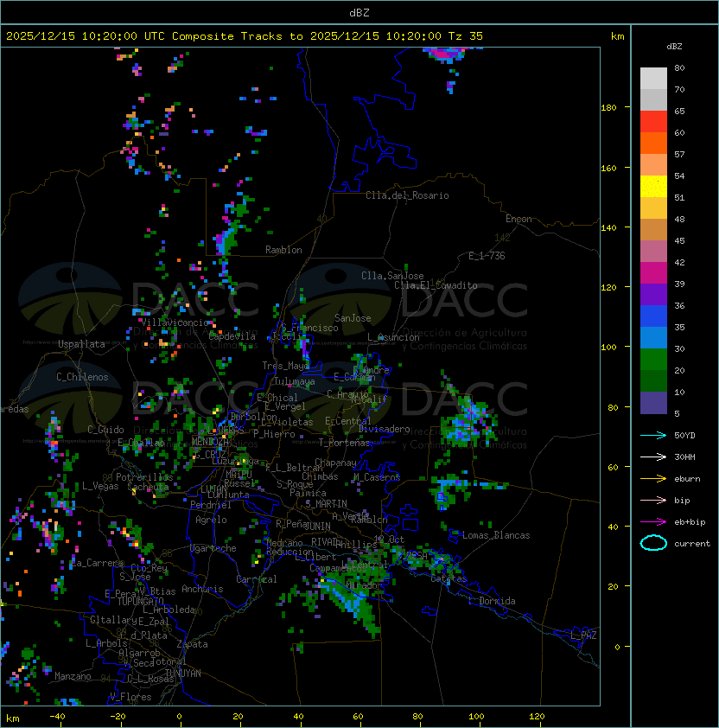Click the 'Tulumaya' map label
Image resolution: width=719 pixels, height=728 pixels.
[295, 381]
